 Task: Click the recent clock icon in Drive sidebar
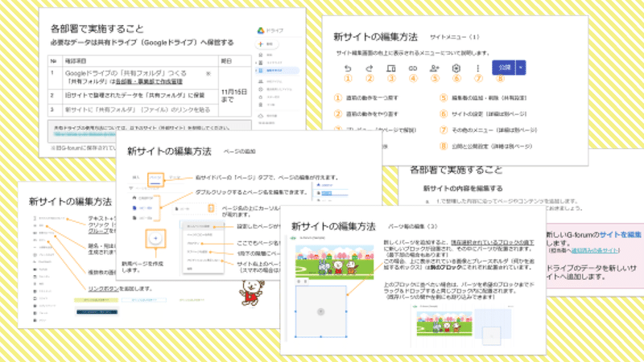260,89
